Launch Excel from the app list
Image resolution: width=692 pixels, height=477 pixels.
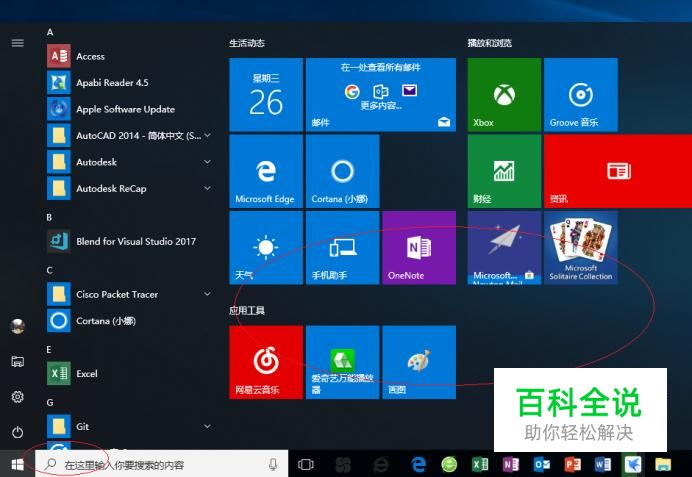130,374
